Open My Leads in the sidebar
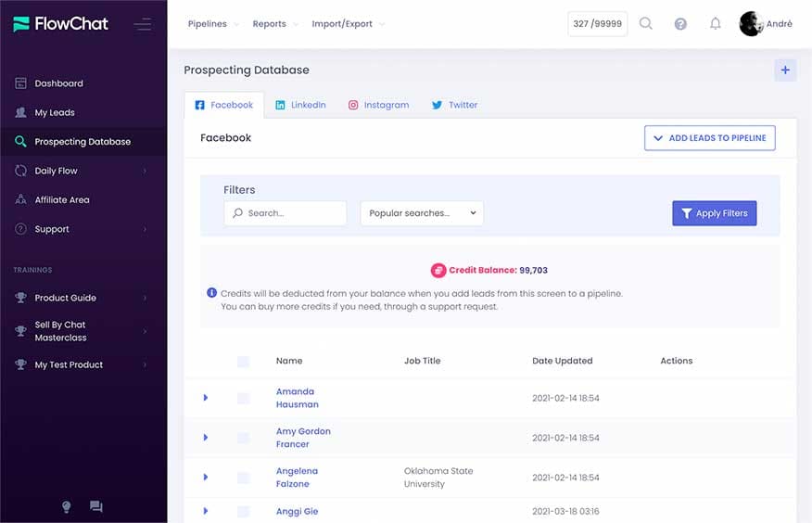The width and height of the screenshot is (812, 523). [x=55, y=113]
